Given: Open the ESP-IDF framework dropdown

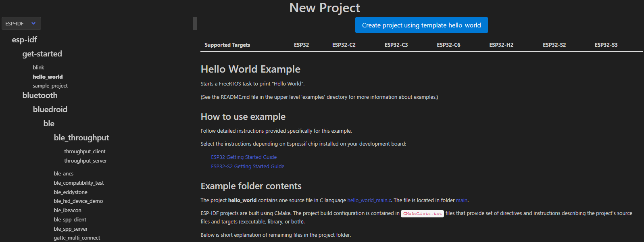Looking at the screenshot, I should [x=21, y=23].
